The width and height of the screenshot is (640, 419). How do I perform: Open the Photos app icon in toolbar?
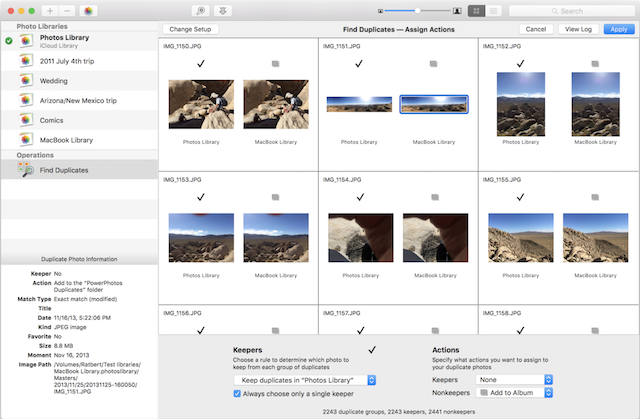coord(90,10)
